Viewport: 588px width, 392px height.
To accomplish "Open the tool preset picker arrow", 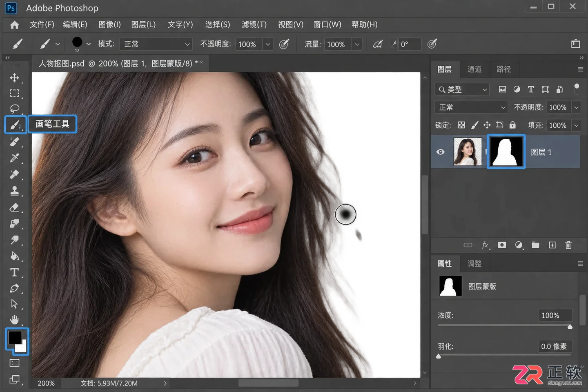I will [57, 44].
